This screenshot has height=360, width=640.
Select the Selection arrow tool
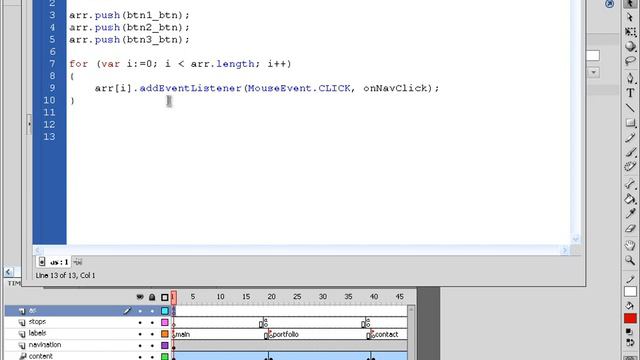tap(630, 3)
